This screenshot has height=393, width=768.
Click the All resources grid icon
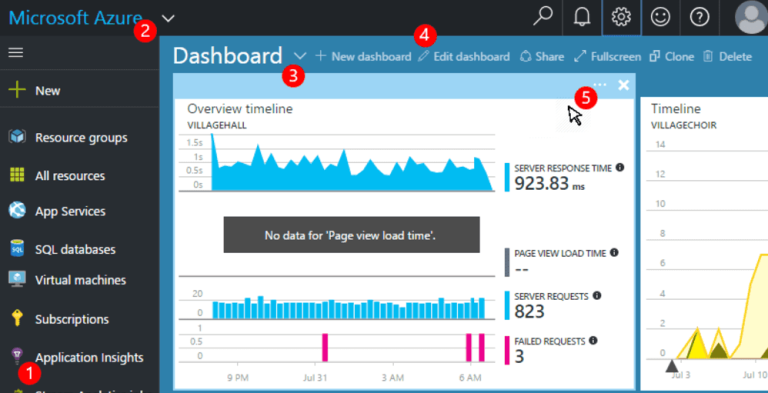pos(17,175)
